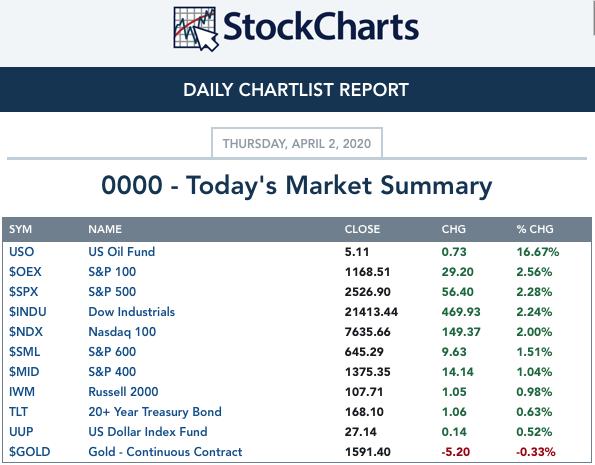Select the $OEX symbol
Image resolution: width=595 pixels, height=465 pixels.
(25, 272)
